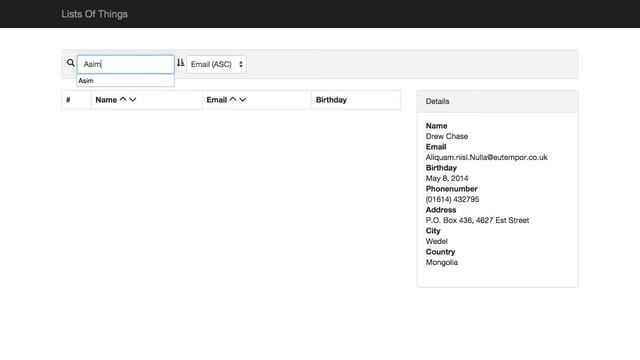Select the Asim autocomplete suggestion

point(125,80)
